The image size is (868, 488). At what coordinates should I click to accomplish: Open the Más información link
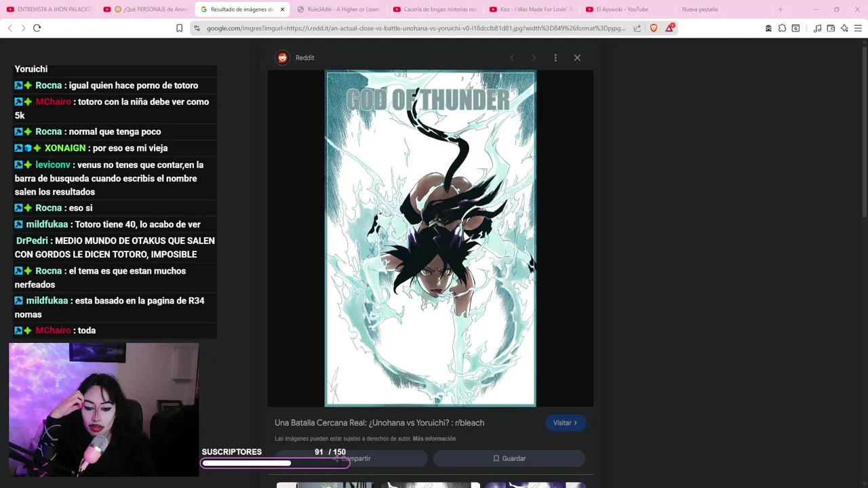click(434, 439)
